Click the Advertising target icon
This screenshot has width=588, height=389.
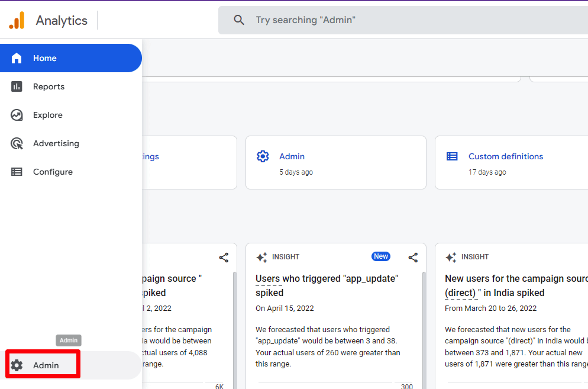tap(17, 143)
